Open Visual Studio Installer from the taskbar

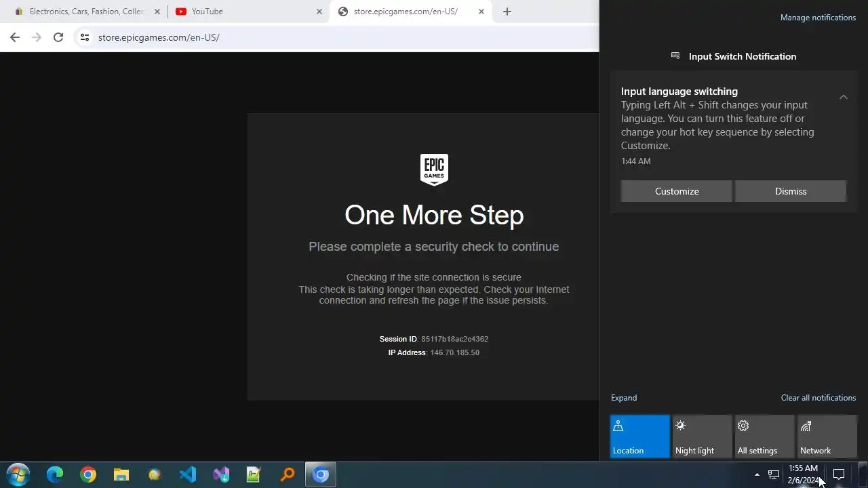click(x=221, y=474)
